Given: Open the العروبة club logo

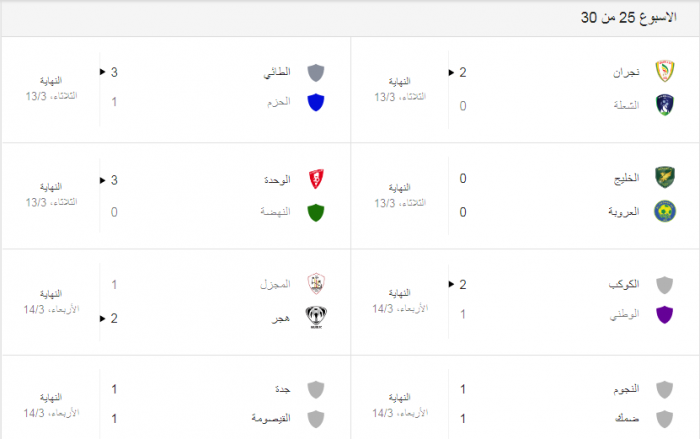Looking at the screenshot, I should (665, 211).
